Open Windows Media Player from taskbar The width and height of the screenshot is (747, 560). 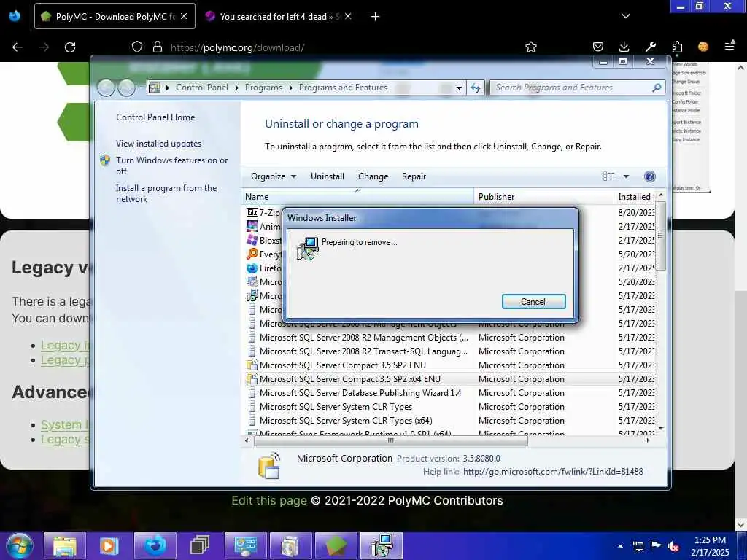(x=109, y=545)
